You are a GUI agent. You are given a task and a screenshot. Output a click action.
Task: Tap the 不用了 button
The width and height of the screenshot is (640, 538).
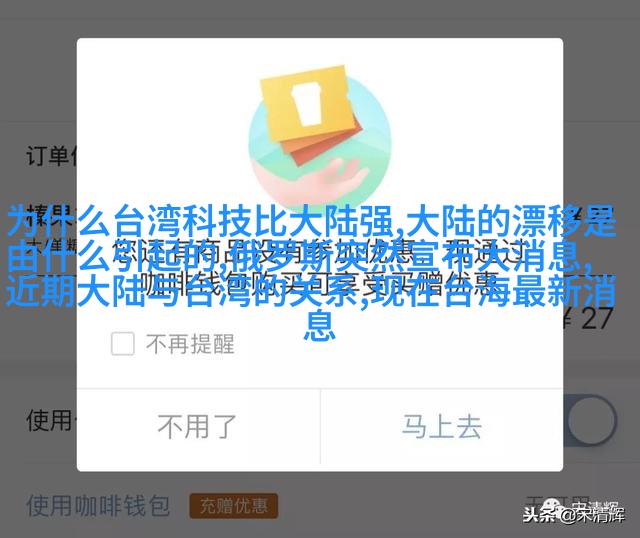click(198, 427)
